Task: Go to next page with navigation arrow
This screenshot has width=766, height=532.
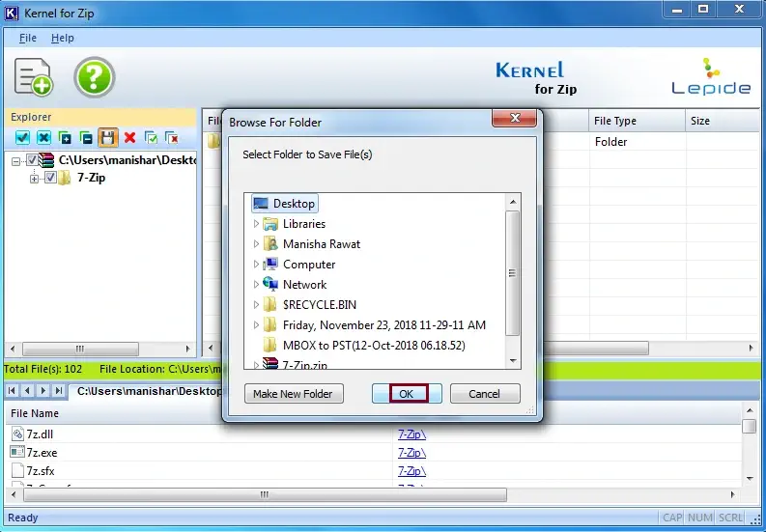Action: coord(43,390)
